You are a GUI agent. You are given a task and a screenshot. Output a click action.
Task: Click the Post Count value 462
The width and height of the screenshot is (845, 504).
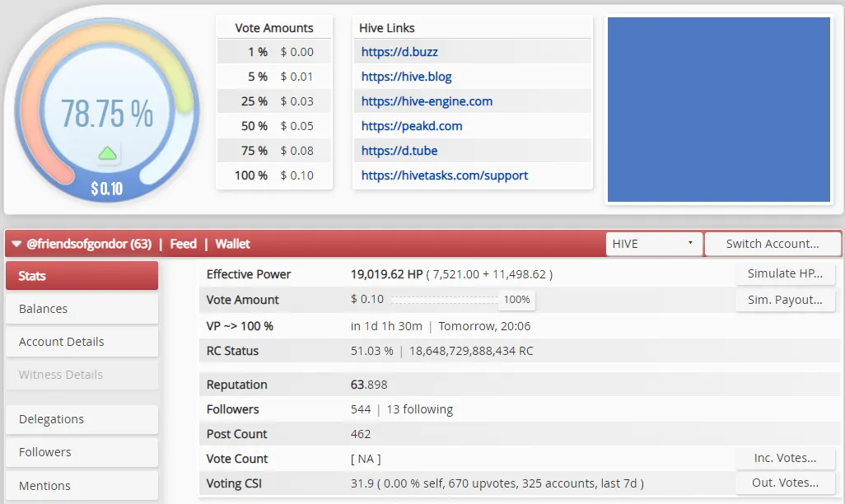pos(361,435)
